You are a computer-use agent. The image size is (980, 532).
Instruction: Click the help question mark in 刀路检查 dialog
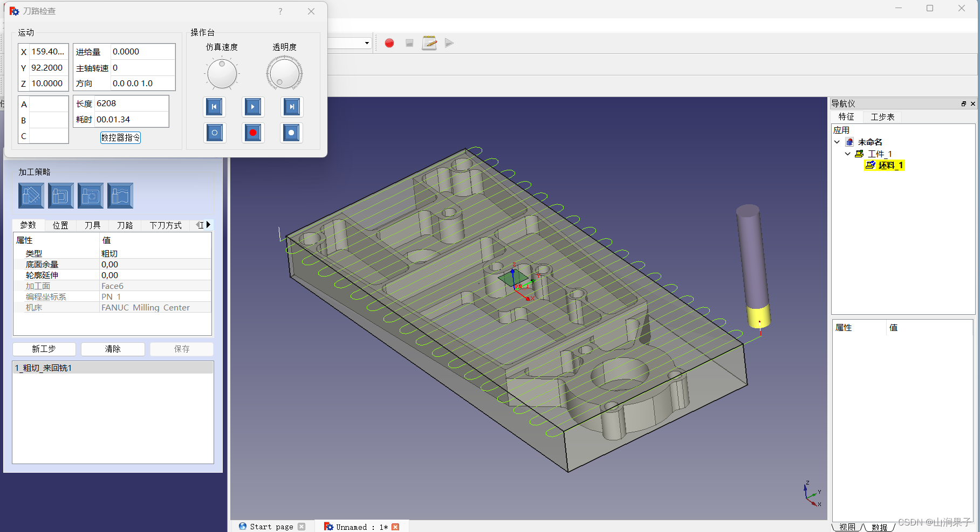tap(280, 11)
